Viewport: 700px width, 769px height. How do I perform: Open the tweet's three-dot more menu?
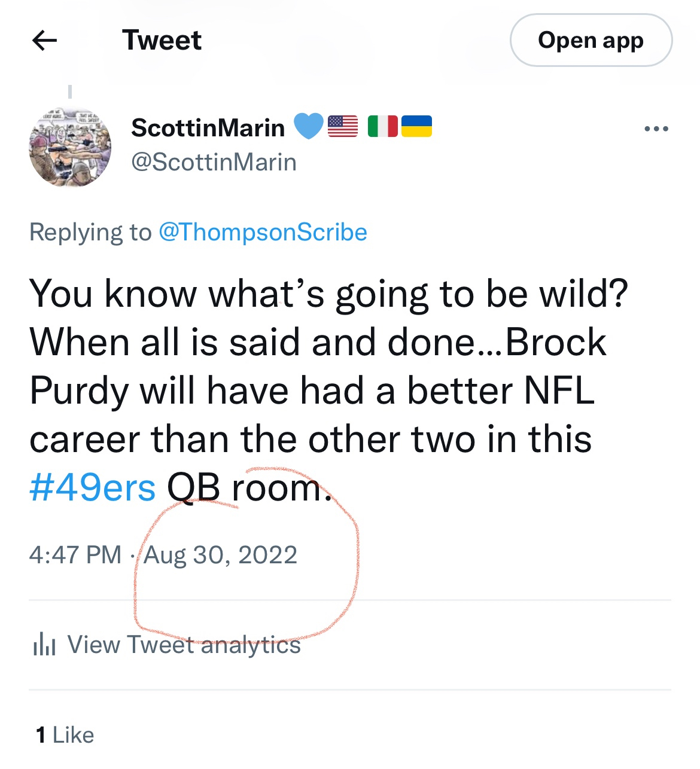pyautogui.click(x=656, y=129)
